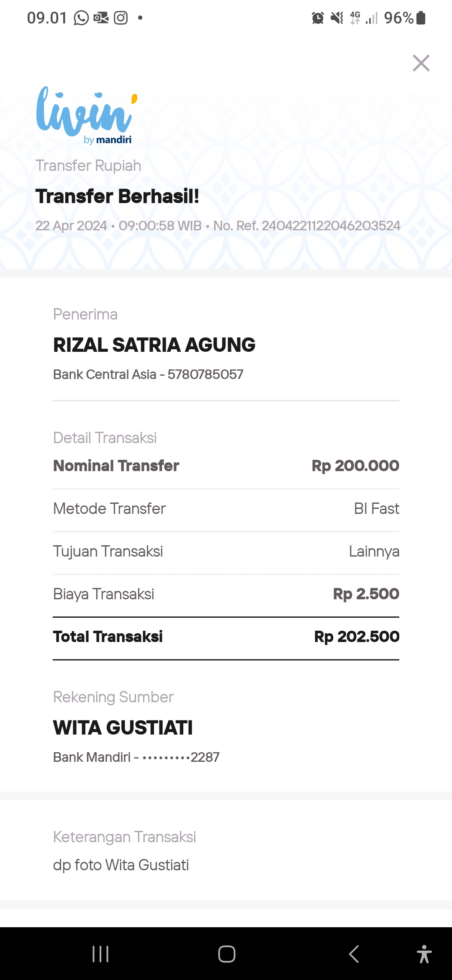Viewport: 452px width, 980px height.
Task: Tap the Nominal Transfer amount Rp 200.000
Action: coord(355,466)
